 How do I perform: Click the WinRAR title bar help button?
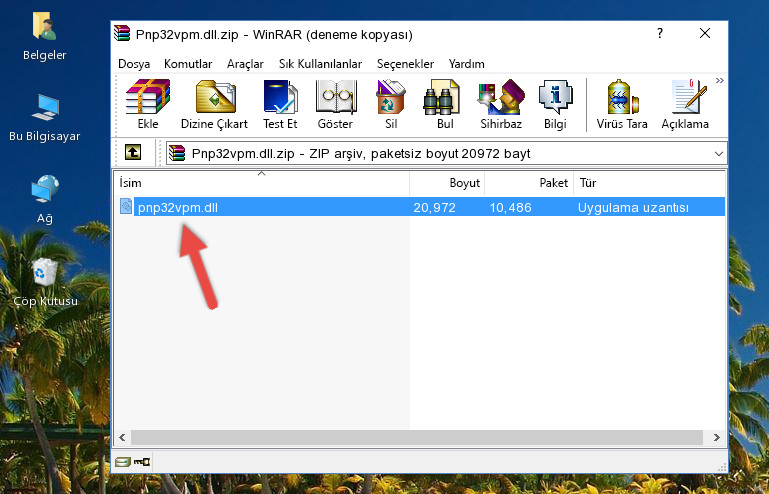click(x=660, y=33)
